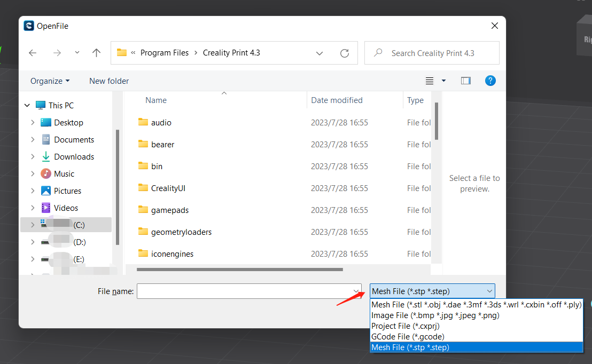Screen dimensions: 592x364
Task: Choose GCode File (*.gcode) filter
Action: [x=477, y=336]
